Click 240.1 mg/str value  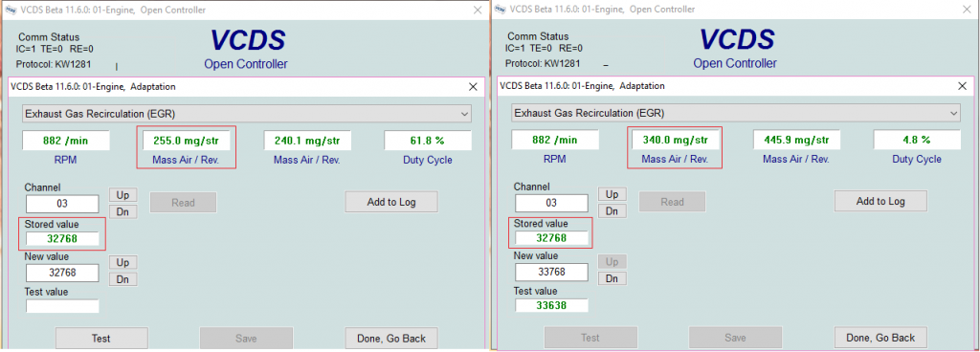(307, 141)
